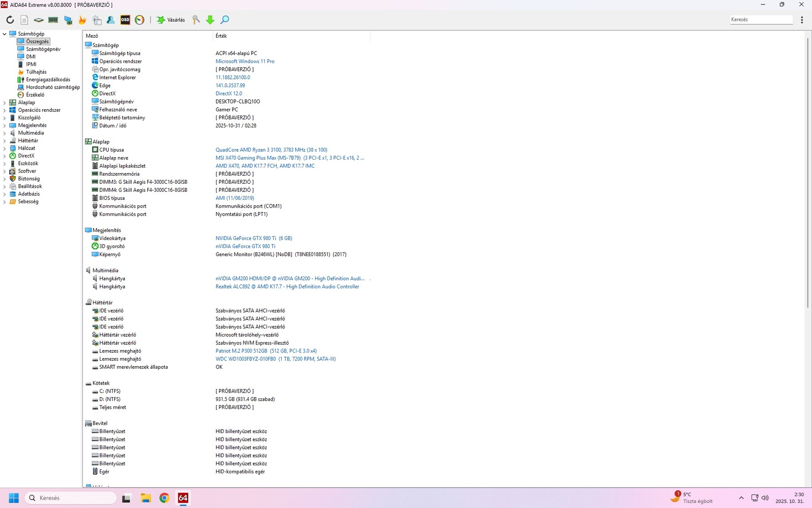
Task: Select the Eszközök tree item
Action: (x=28, y=163)
